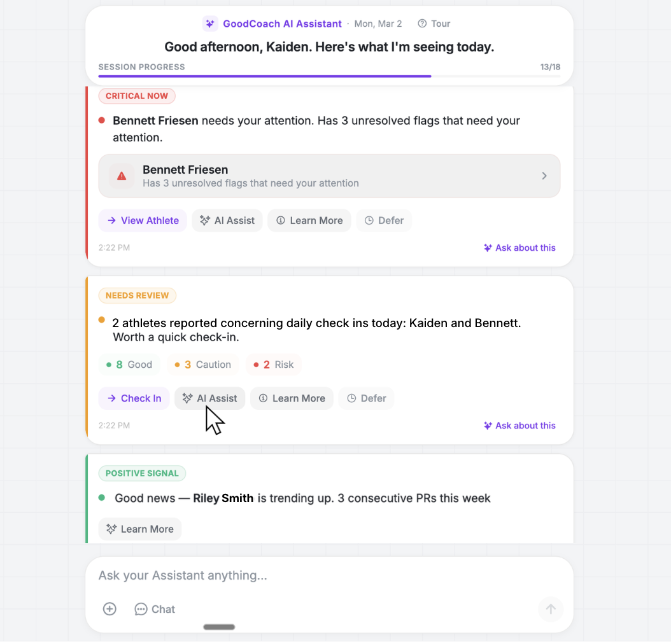Toggle the '3 Caution' athlete status filter
Image resolution: width=671 pixels, height=644 pixels.
coord(202,365)
